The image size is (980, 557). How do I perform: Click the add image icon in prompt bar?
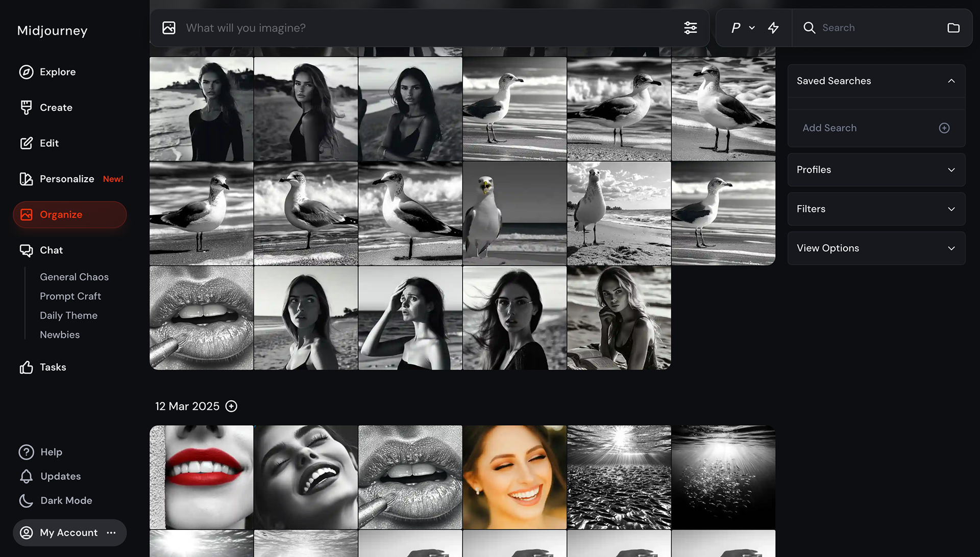169,28
